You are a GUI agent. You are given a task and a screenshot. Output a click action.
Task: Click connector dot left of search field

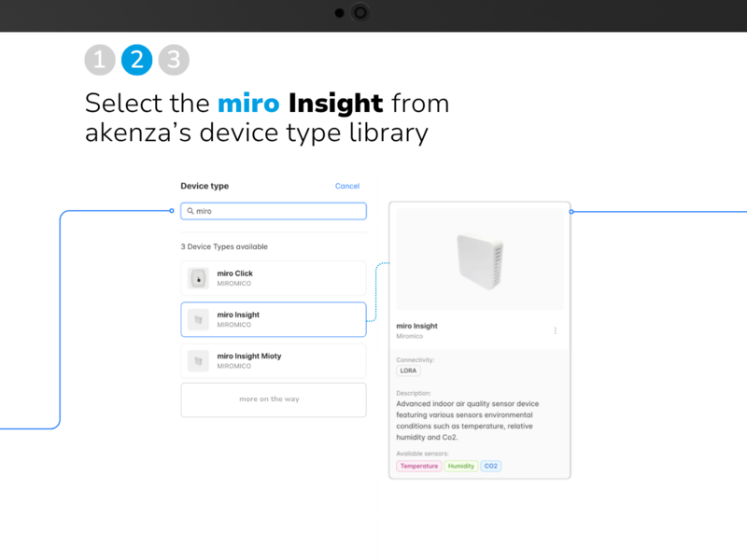coord(172,211)
